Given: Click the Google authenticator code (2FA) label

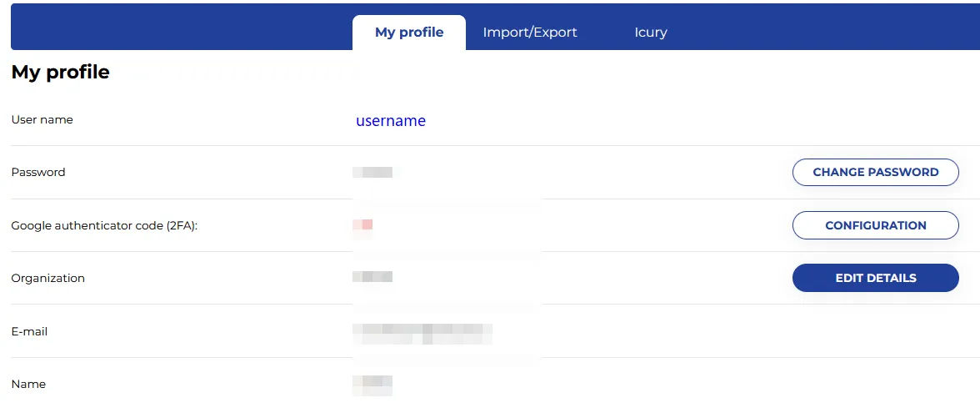Looking at the screenshot, I should [x=104, y=225].
